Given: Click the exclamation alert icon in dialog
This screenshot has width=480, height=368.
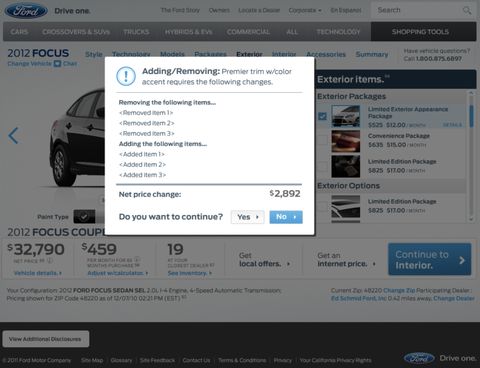Looking at the screenshot, I should pos(126,76).
